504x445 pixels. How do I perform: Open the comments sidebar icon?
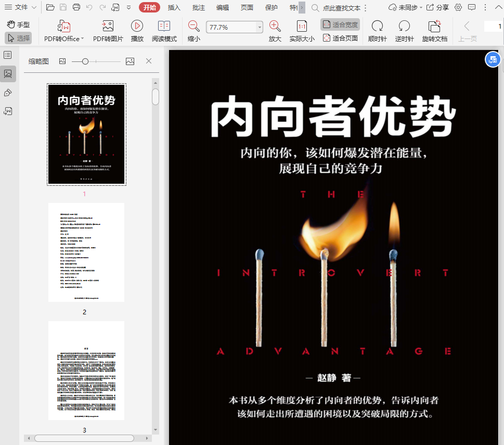click(x=8, y=111)
